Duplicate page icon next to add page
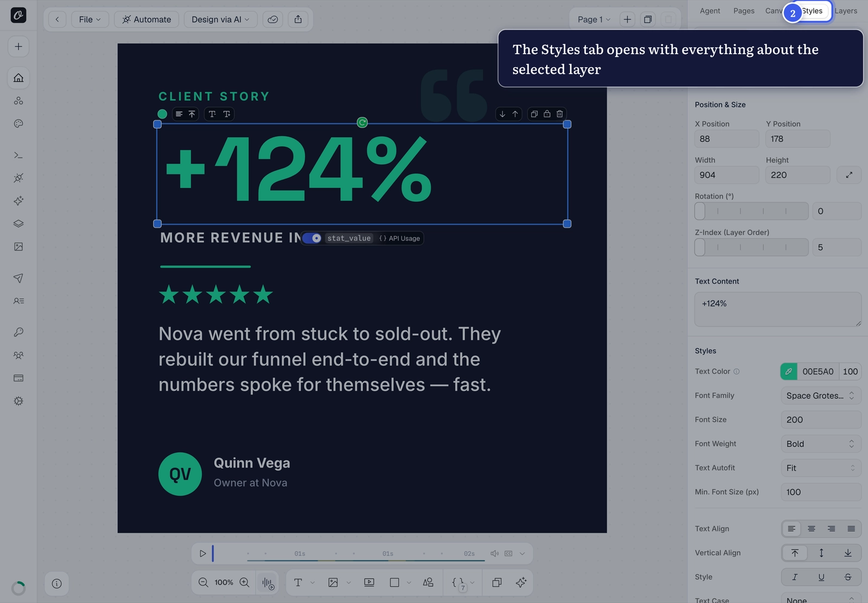 pyautogui.click(x=648, y=20)
